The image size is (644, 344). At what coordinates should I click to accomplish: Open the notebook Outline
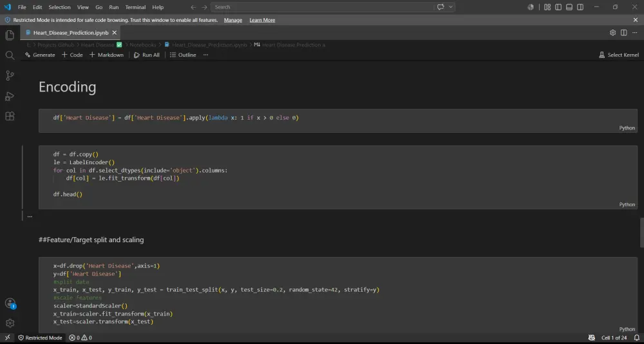point(183,55)
